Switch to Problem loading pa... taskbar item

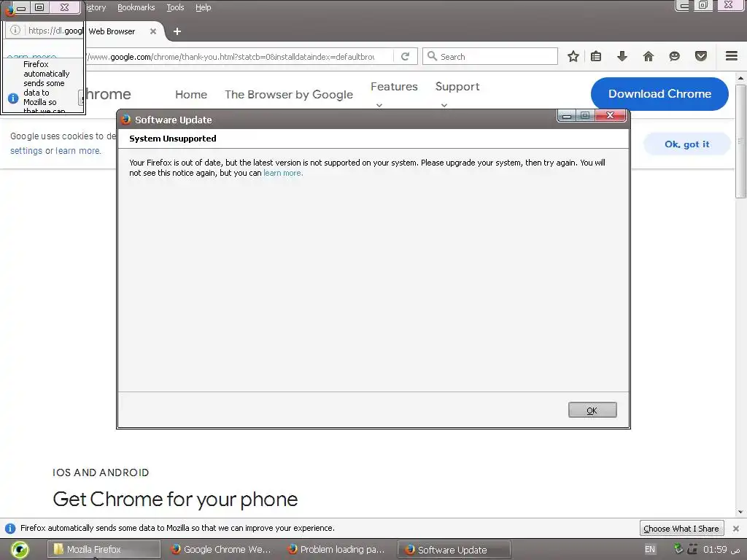[x=336, y=550]
